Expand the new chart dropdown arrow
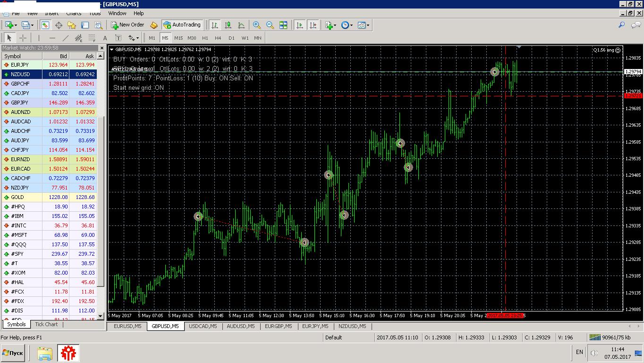 [x=16, y=25]
